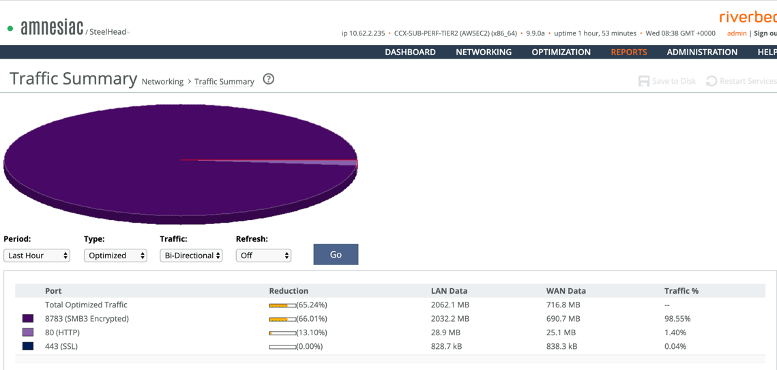Click the Save to Disk floppy icon
The image size is (777, 370).
644,81
